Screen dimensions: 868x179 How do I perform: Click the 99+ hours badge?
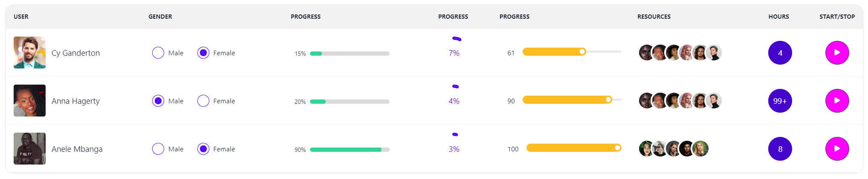point(780,101)
